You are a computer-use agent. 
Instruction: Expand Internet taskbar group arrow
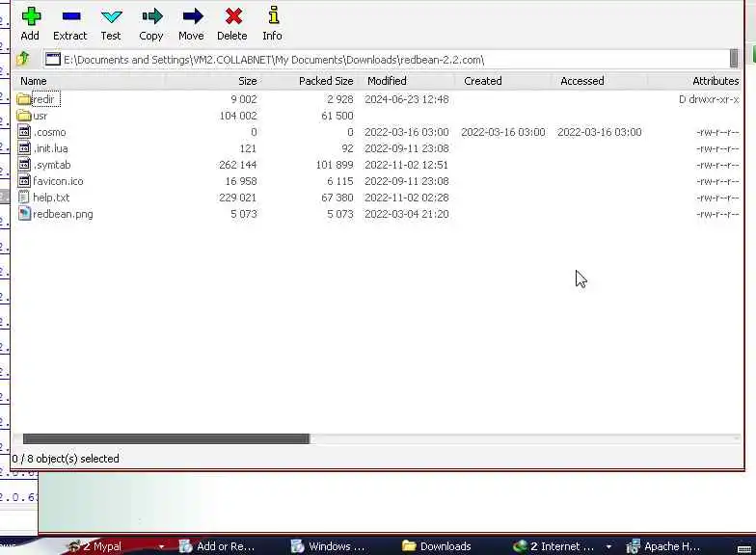(x=609, y=546)
